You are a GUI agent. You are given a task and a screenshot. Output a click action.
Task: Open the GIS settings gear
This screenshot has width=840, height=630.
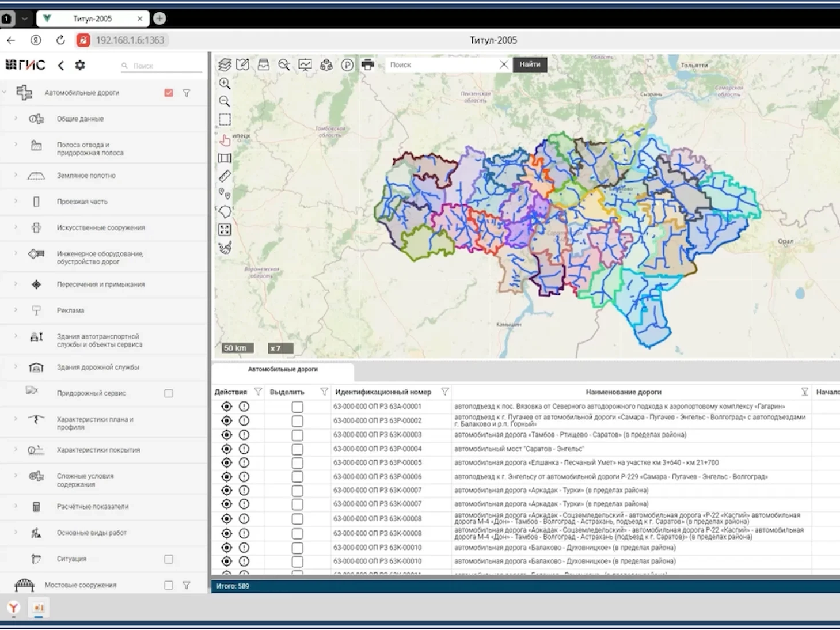[80, 65]
